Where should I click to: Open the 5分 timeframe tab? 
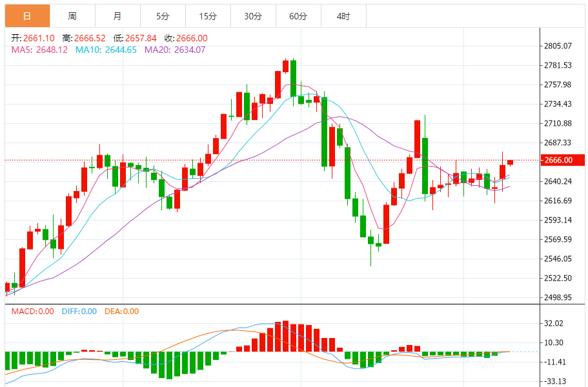click(x=163, y=16)
